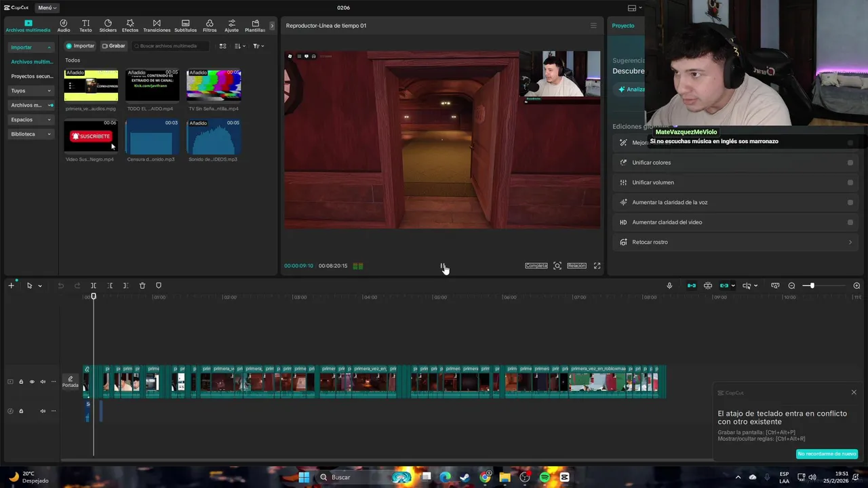Click the Grabar button
This screenshot has height=488, width=868.
click(x=114, y=46)
